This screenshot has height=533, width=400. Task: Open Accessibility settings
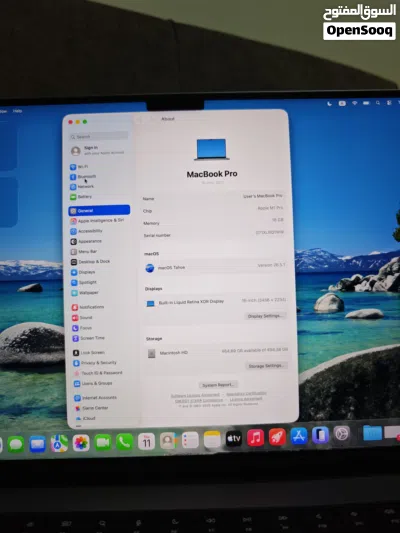tap(86, 231)
